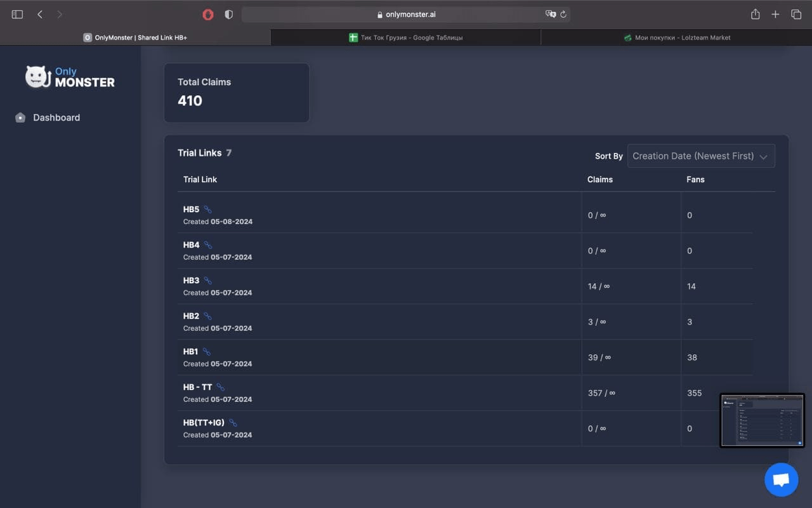Switch to the Google Таблицы tab
Viewport: 812px width, 508px height.
pos(405,37)
